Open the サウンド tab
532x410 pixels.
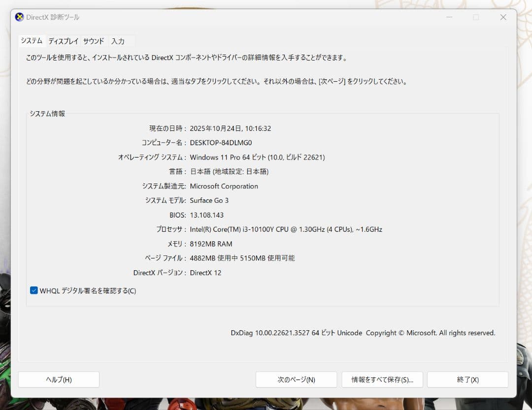[x=93, y=41]
